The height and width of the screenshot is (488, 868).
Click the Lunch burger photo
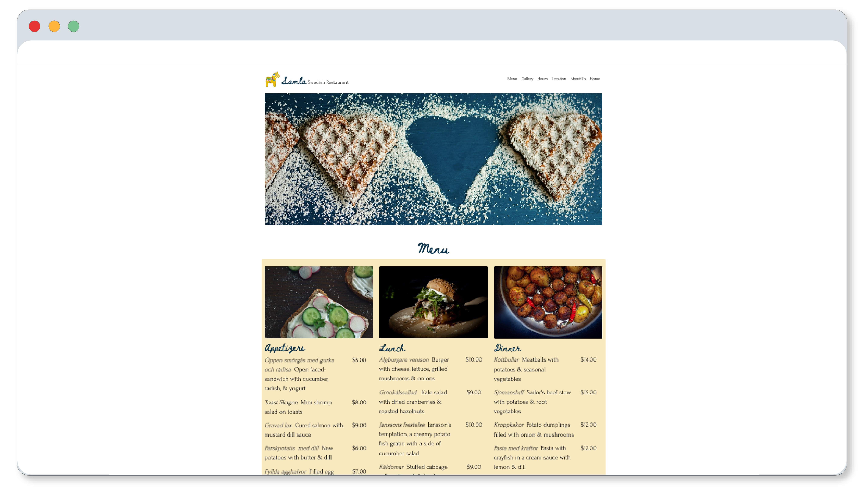(x=433, y=302)
